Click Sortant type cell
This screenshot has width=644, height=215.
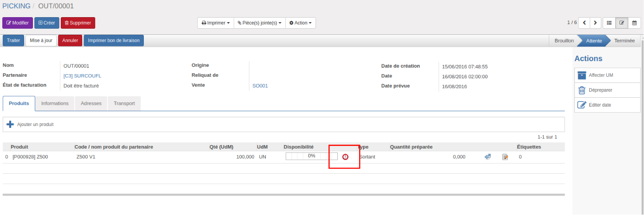(x=367, y=157)
